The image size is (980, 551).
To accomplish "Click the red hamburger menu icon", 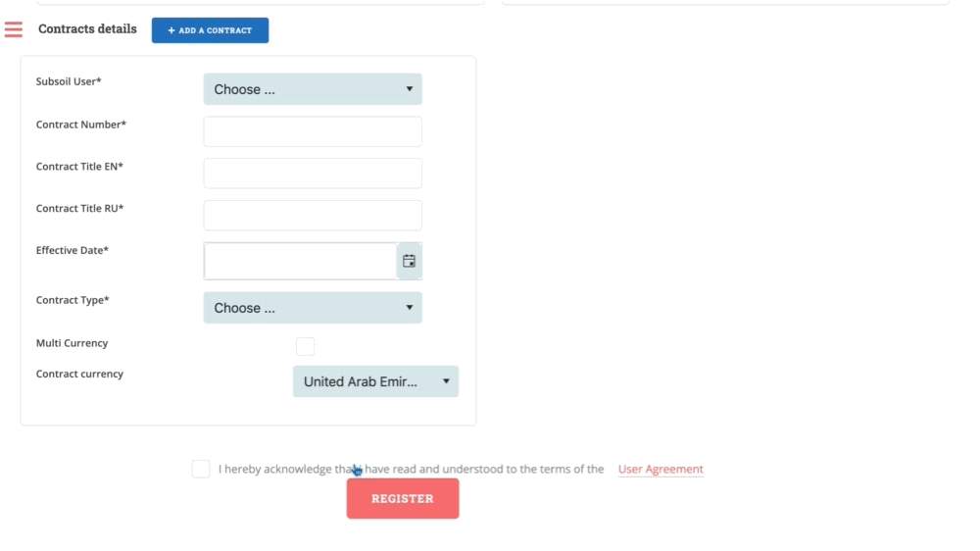I will [14, 29].
